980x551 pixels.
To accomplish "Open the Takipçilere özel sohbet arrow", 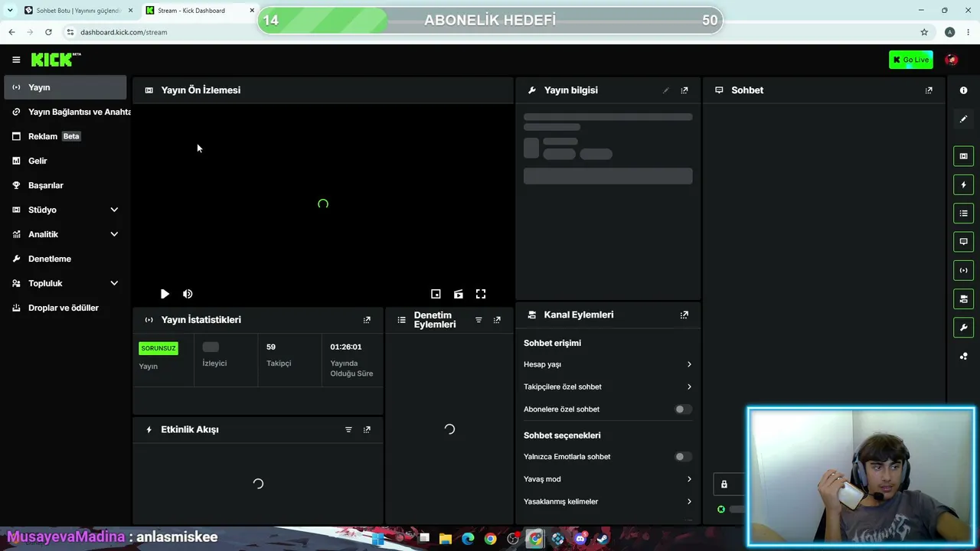I will click(689, 386).
